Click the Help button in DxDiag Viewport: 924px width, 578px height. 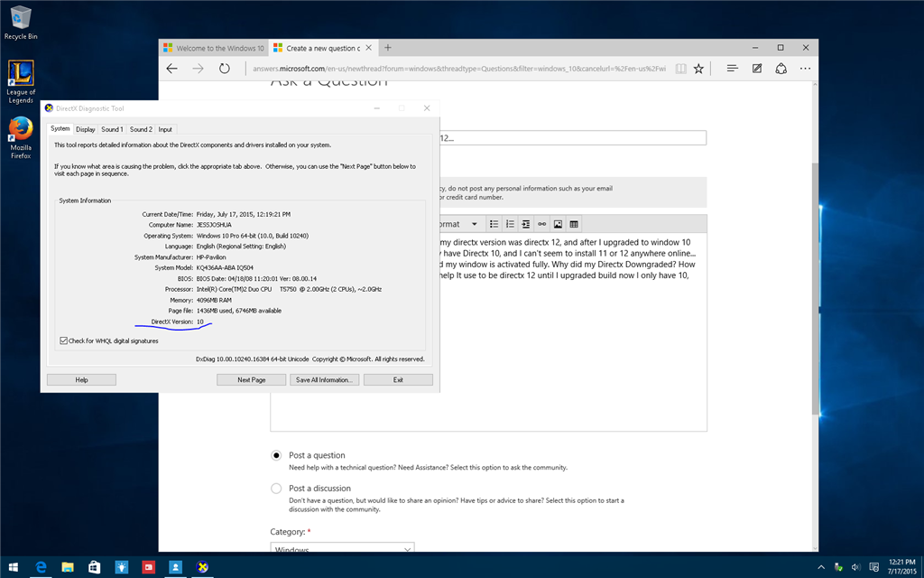81,380
